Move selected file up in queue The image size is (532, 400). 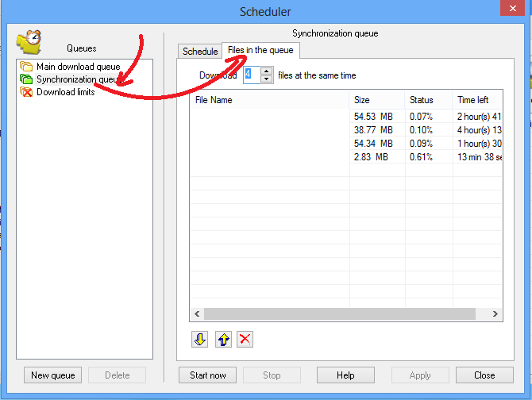coord(224,339)
